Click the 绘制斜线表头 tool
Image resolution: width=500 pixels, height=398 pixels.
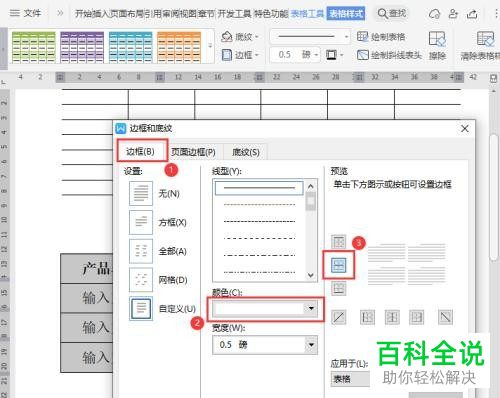pos(389,55)
